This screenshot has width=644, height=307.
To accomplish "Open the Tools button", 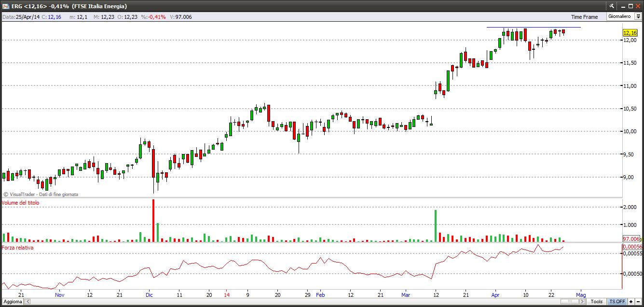I will (597, 302).
